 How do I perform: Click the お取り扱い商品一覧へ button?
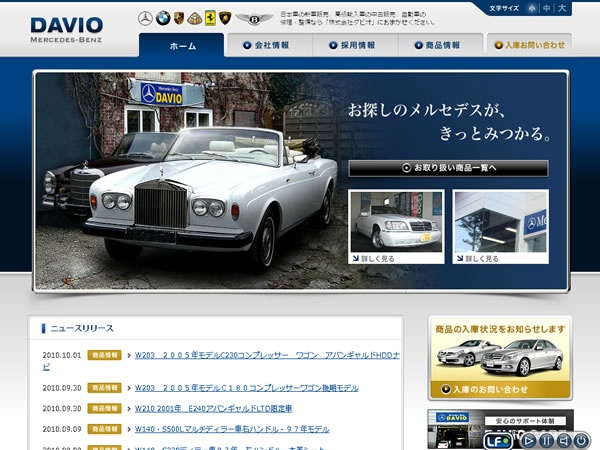[x=448, y=168]
